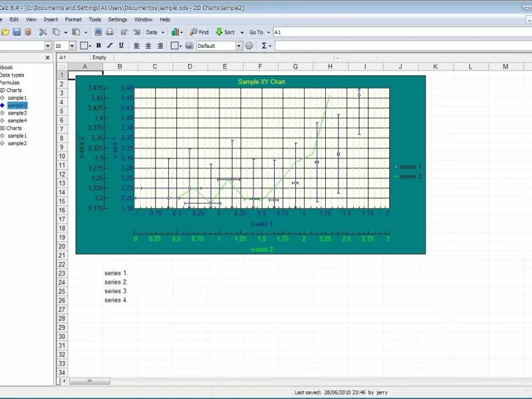Viewport: 532px width, 399px height.
Task: Open the Window menu
Action: [143, 19]
